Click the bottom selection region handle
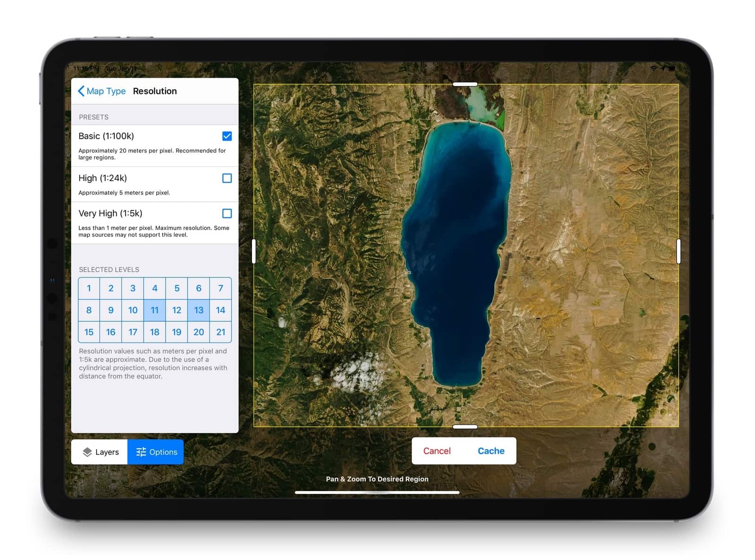 tap(466, 426)
